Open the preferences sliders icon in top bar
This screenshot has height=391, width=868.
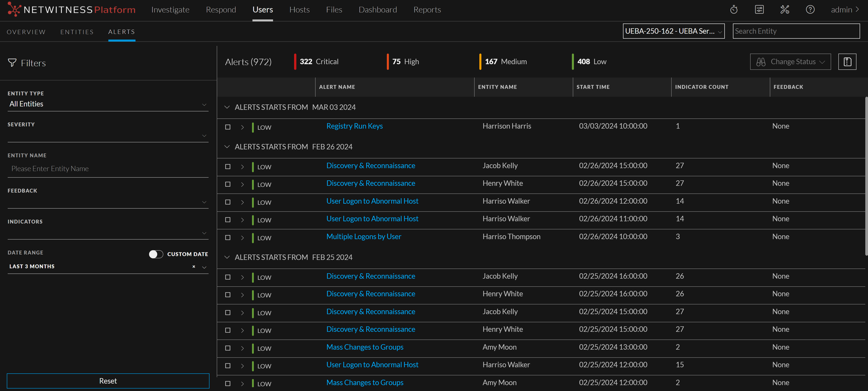tap(759, 10)
